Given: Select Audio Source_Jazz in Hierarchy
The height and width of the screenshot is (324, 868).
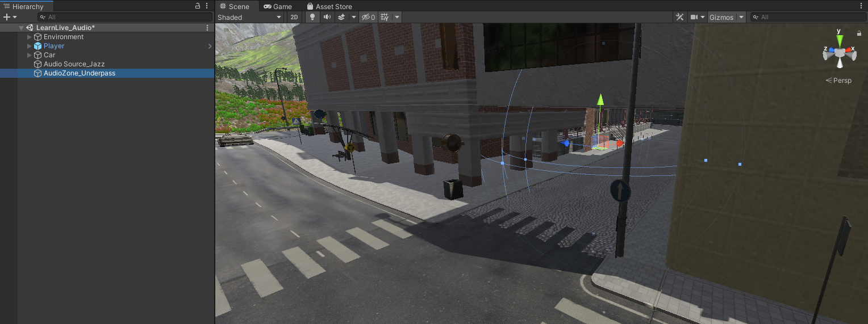Looking at the screenshot, I should coord(107,64).
